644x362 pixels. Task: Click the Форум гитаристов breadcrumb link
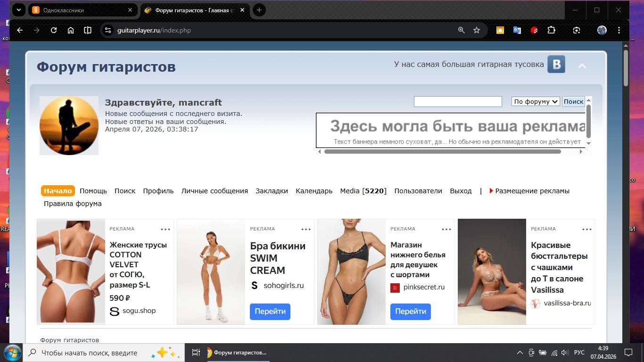70,340
